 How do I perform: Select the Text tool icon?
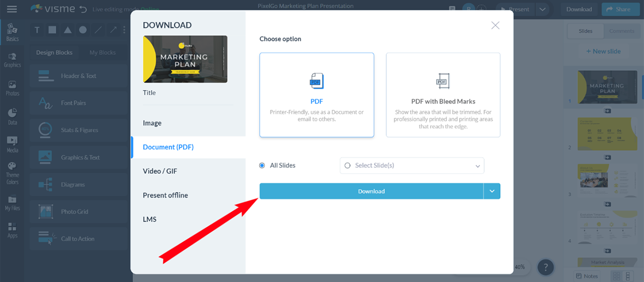tap(37, 30)
